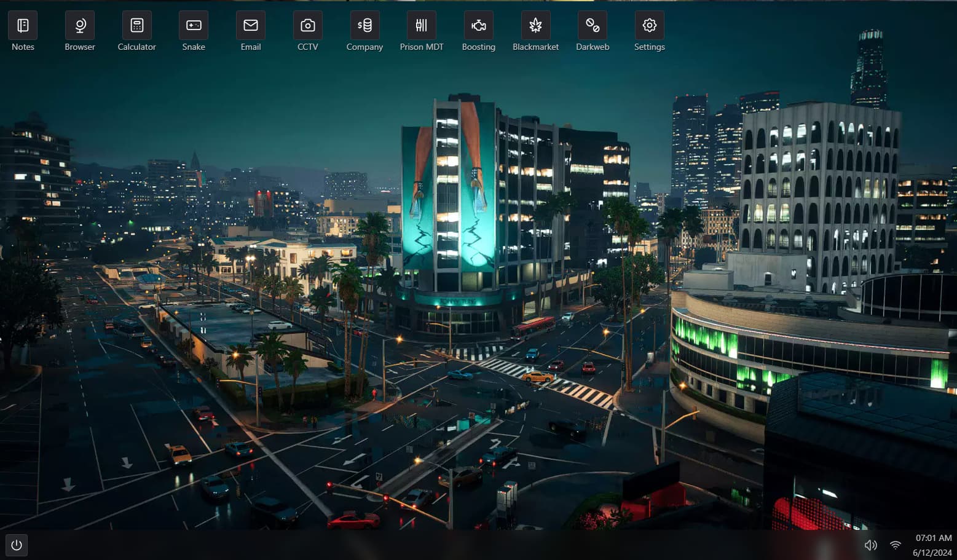The height and width of the screenshot is (560, 957).
Task: Start the Snake game icon
Action: (194, 25)
